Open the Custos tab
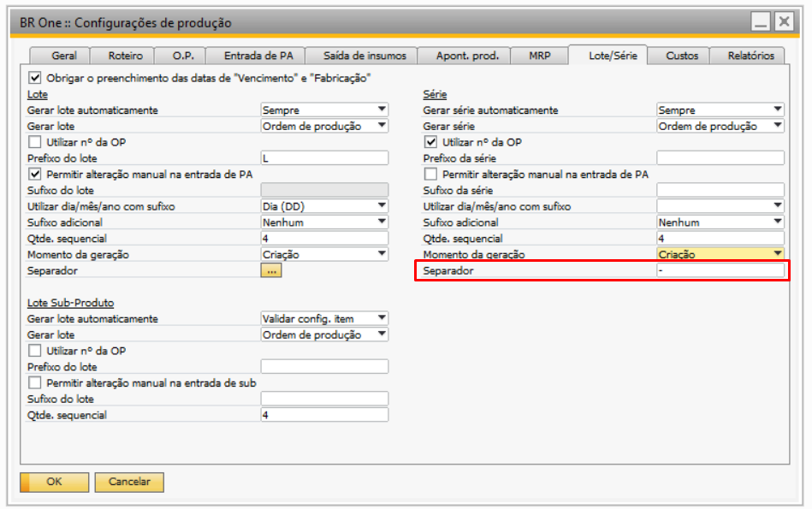The width and height of the screenshot is (812, 509). 681,56
